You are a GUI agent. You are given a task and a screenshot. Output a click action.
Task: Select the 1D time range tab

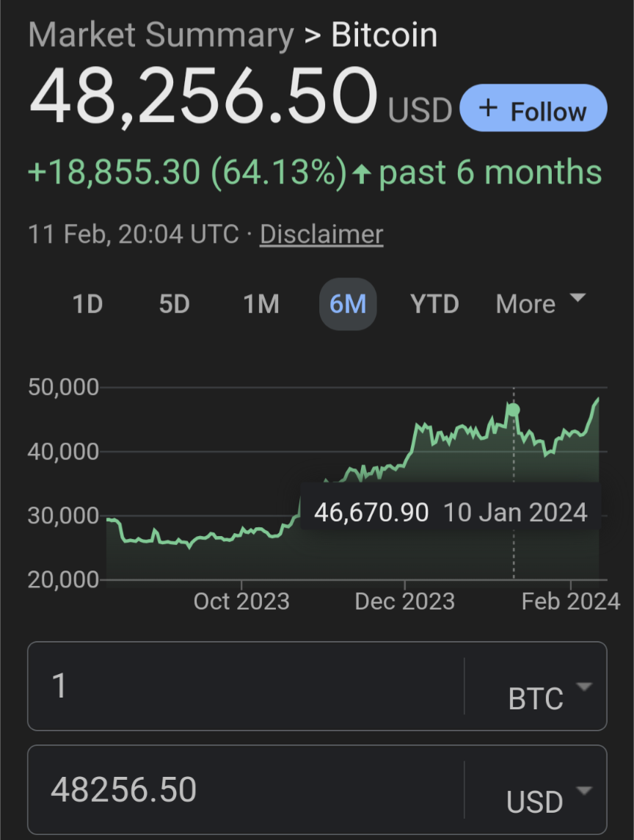pos(87,304)
